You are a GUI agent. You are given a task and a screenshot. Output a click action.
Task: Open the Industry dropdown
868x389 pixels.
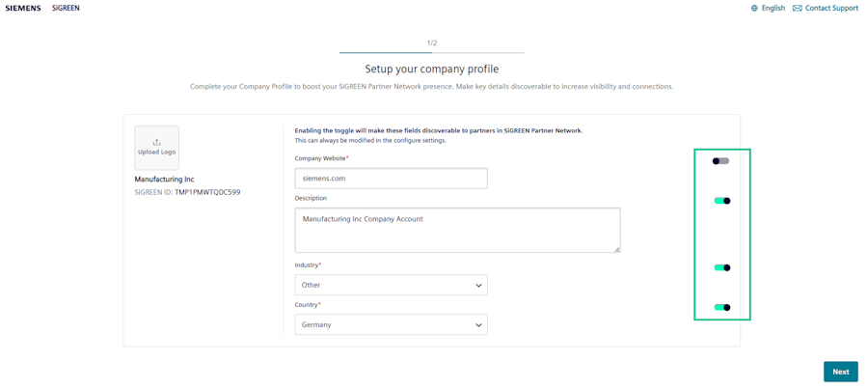[391, 285]
